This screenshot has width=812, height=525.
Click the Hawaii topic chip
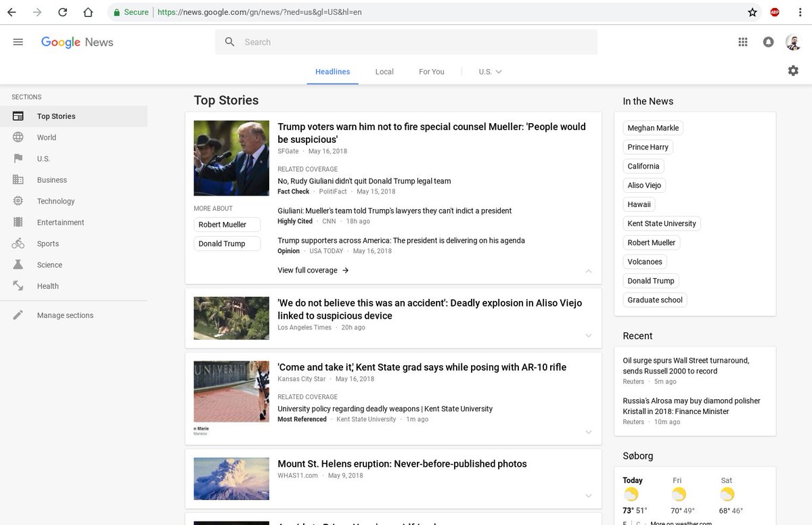click(639, 204)
